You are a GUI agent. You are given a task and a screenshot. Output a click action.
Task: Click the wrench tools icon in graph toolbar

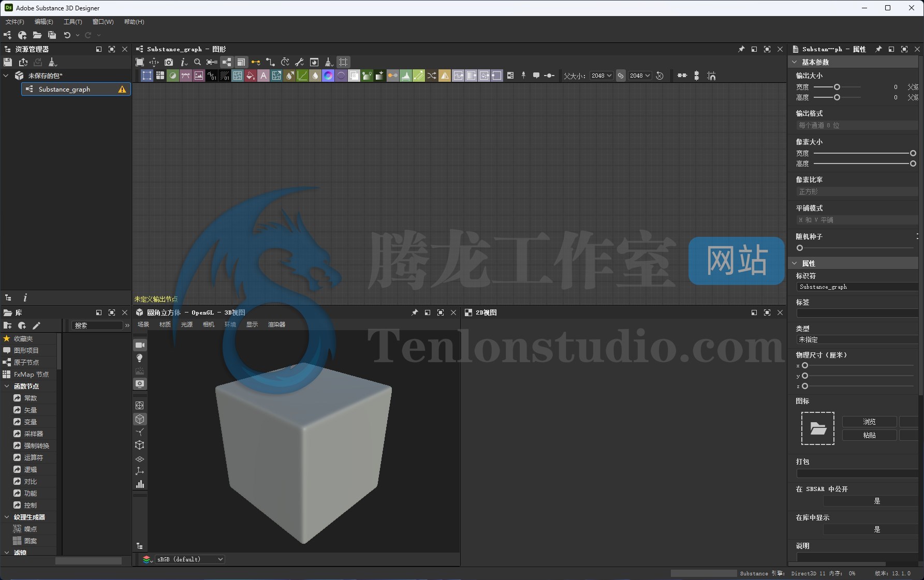pos(299,62)
